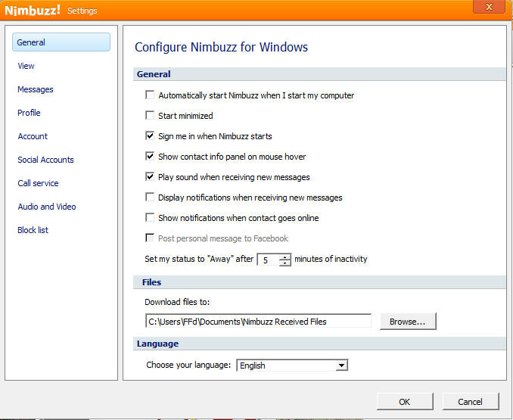Screen dimensions: 513x420
Task: Go to Profile settings
Action: tap(29, 113)
